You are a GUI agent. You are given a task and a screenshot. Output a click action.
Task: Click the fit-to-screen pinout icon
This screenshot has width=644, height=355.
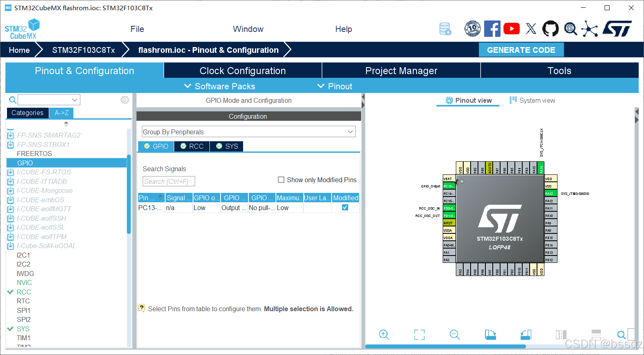click(x=419, y=335)
